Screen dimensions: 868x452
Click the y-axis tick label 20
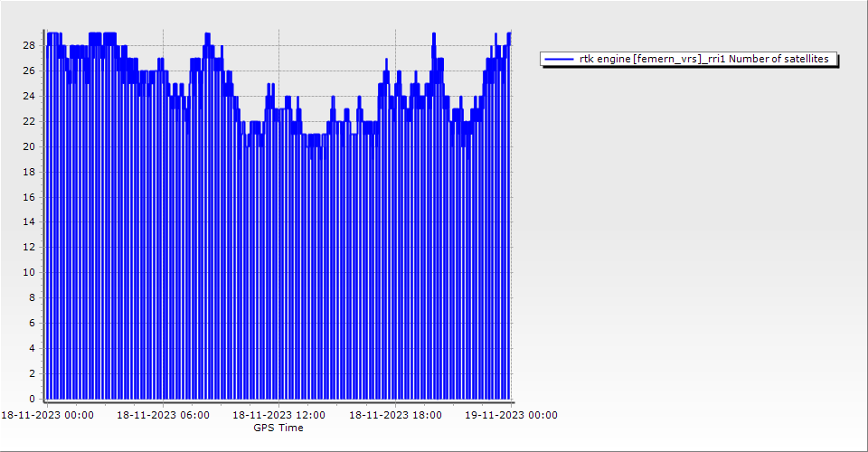coord(29,146)
